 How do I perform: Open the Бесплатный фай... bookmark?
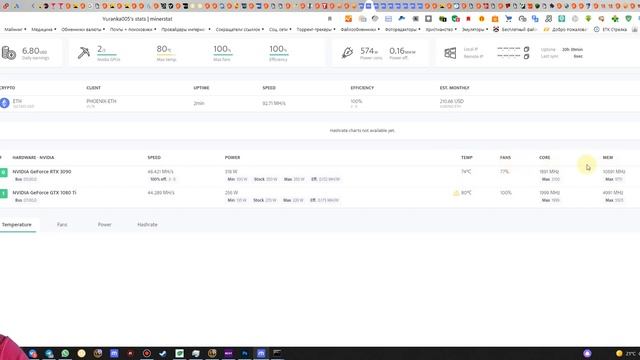pos(515,29)
